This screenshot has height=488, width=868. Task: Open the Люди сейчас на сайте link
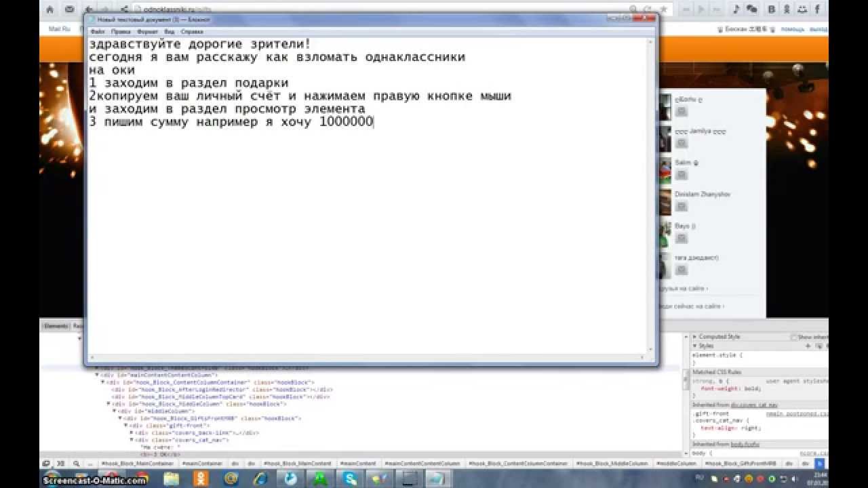[690, 306]
